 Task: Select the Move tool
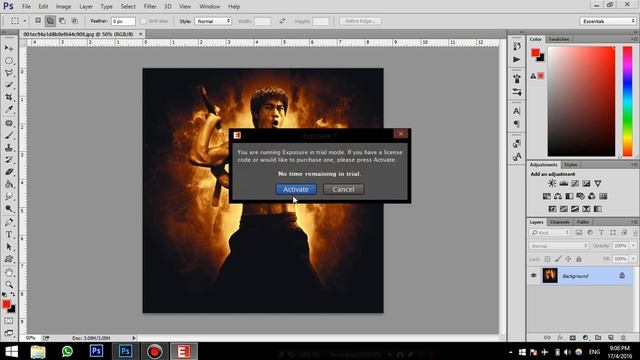tap(9, 48)
